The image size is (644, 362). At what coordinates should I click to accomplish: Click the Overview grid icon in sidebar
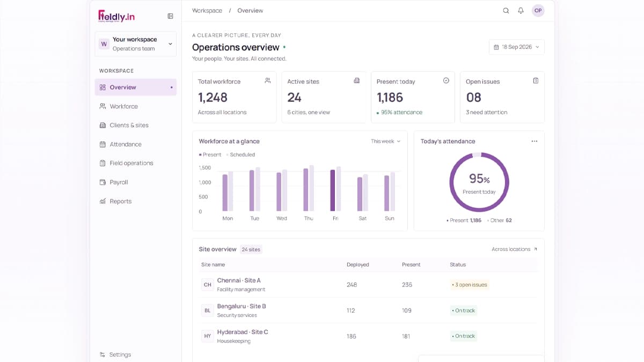pyautogui.click(x=103, y=87)
